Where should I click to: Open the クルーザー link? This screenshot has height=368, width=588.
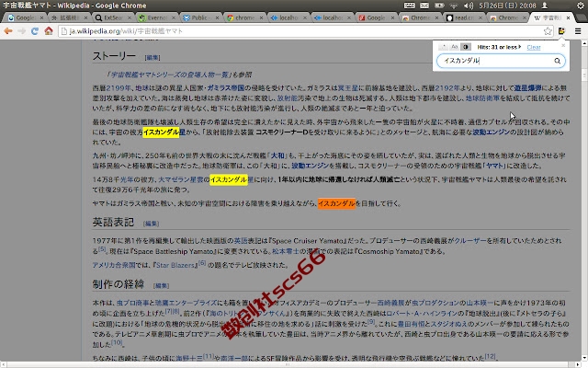click(x=470, y=241)
